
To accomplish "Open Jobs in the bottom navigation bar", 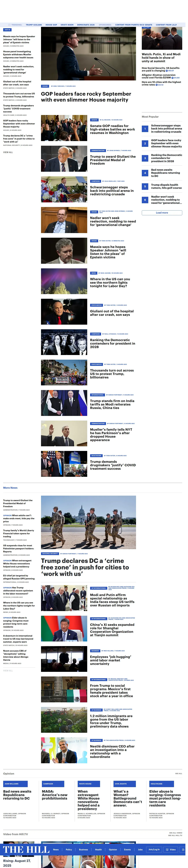I will pos(140,849).
